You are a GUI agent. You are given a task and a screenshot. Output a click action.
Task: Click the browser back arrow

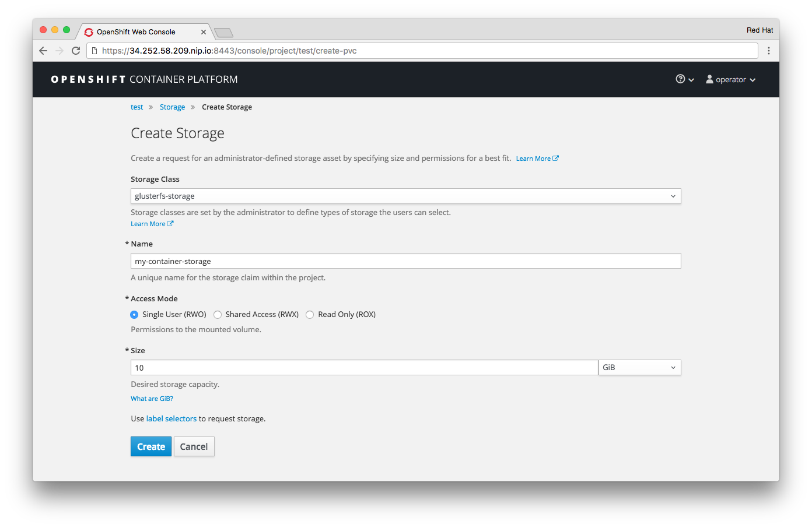coord(43,51)
